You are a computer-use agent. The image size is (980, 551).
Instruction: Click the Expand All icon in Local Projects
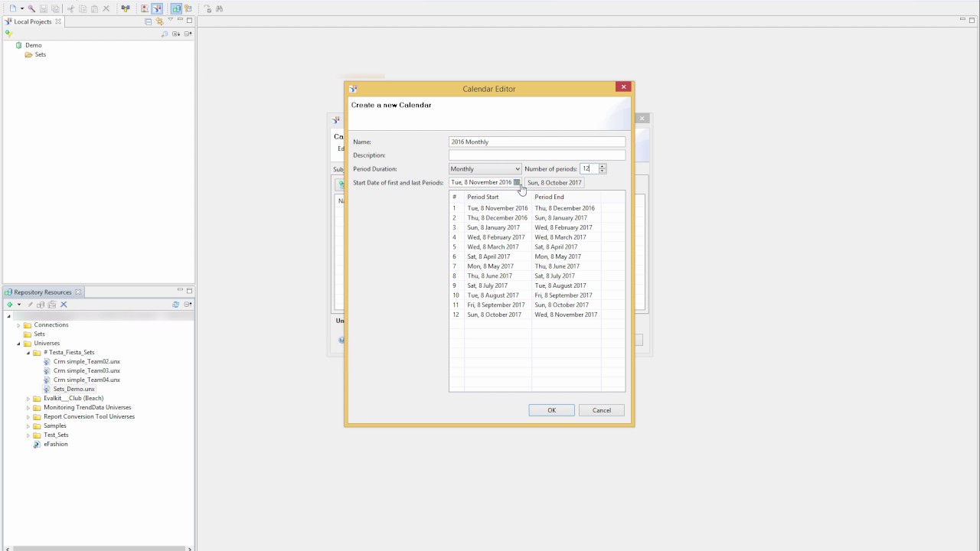click(x=176, y=34)
